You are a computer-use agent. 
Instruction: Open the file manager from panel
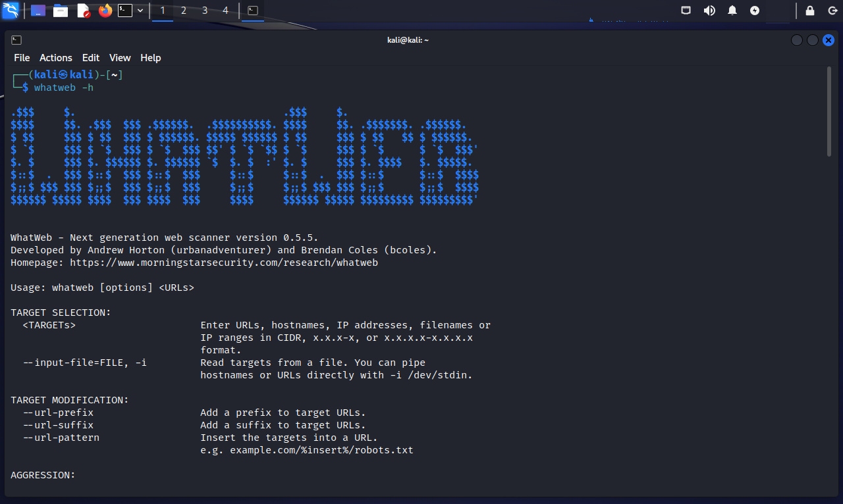coord(61,11)
